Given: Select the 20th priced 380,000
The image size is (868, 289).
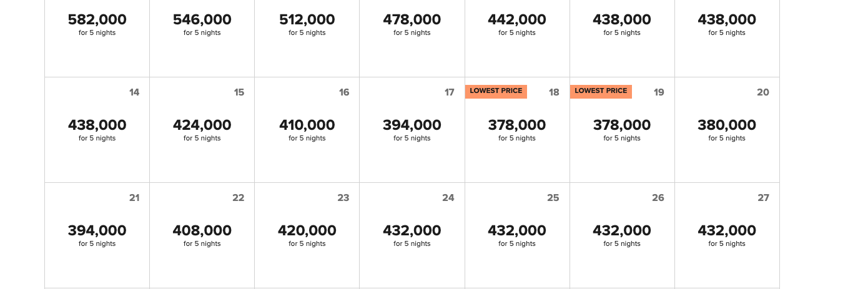Looking at the screenshot, I should (x=727, y=130).
